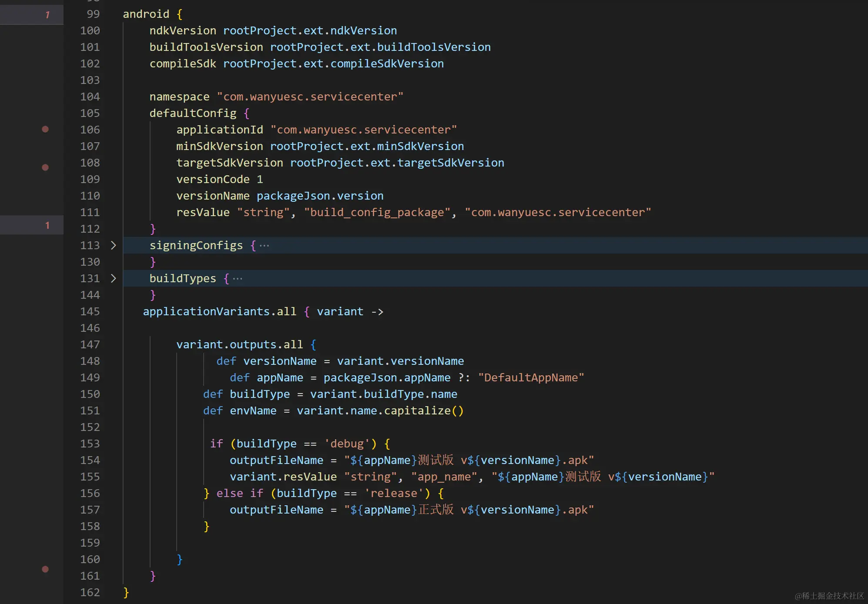Click the closing brace on line 162
Image resolution: width=868 pixels, height=604 pixels.
point(126,592)
